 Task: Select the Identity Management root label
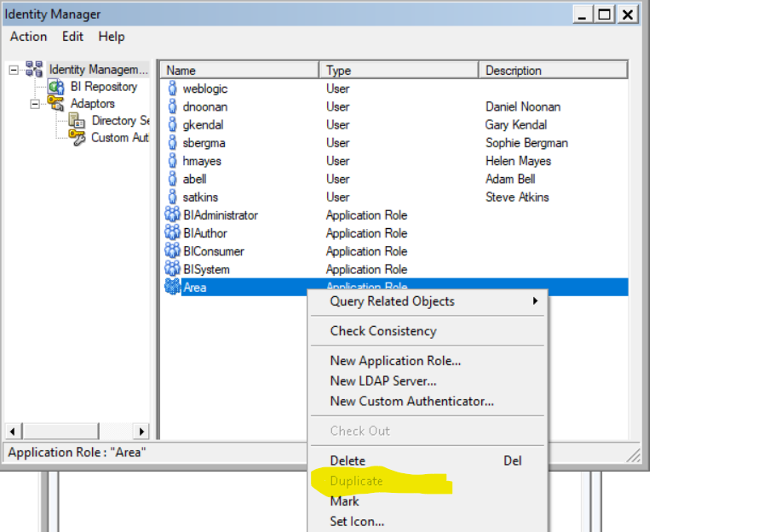pyautogui.click(x=98, y=70)
